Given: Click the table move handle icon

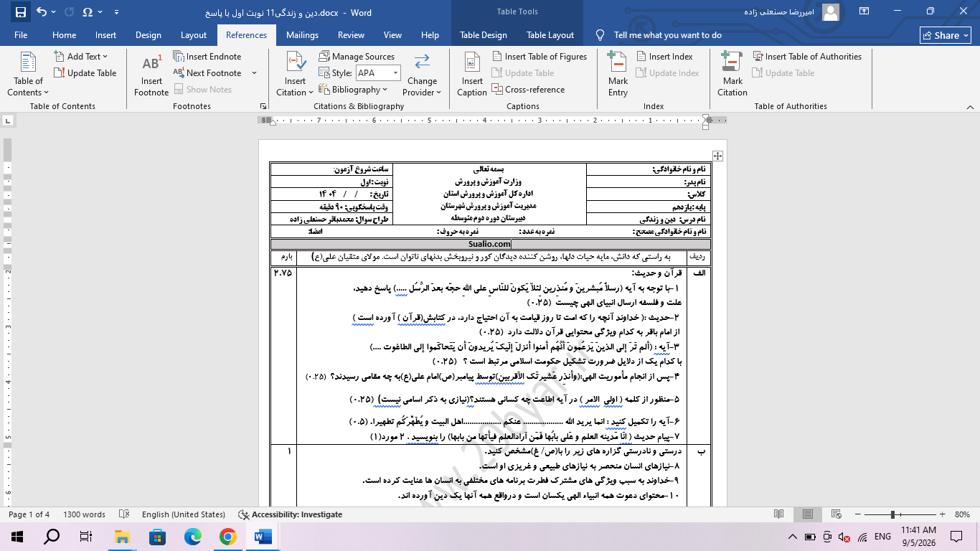Looking at the screenshot, I should tap(717, 156).
